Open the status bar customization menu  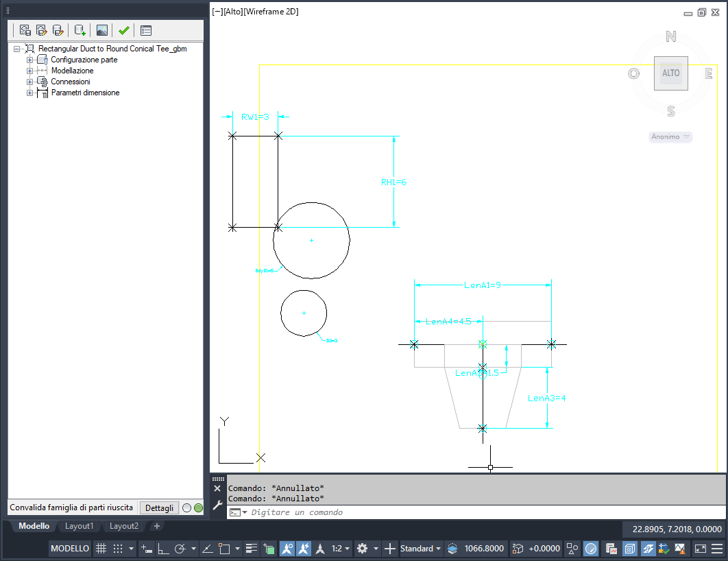(717, 549)
